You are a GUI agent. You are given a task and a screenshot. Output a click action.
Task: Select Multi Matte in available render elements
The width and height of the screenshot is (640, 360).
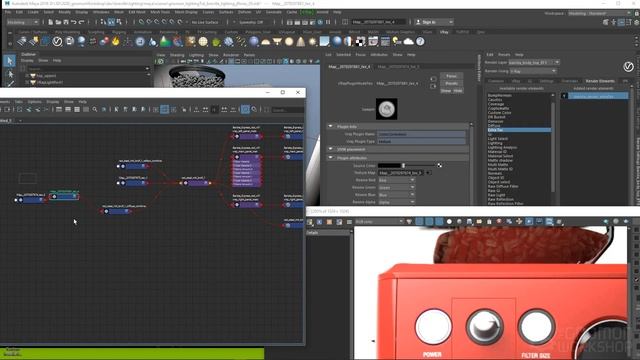click(x=498, y=164)
